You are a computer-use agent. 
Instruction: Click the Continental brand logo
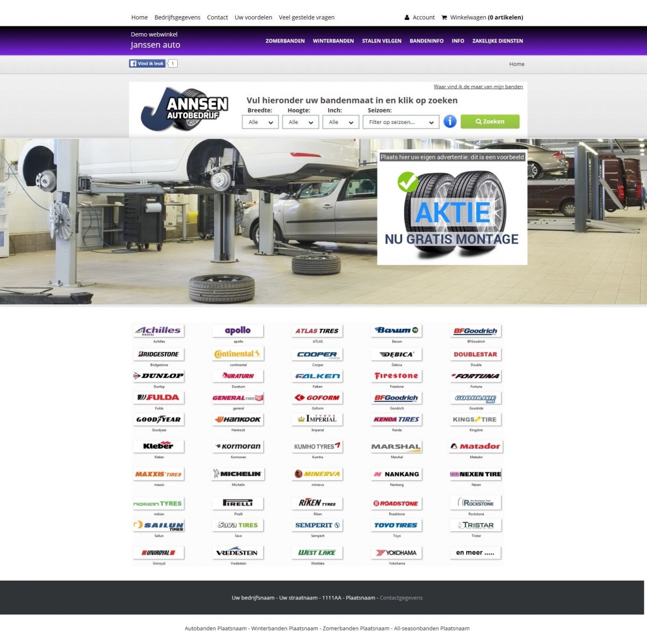click(238, 354)
